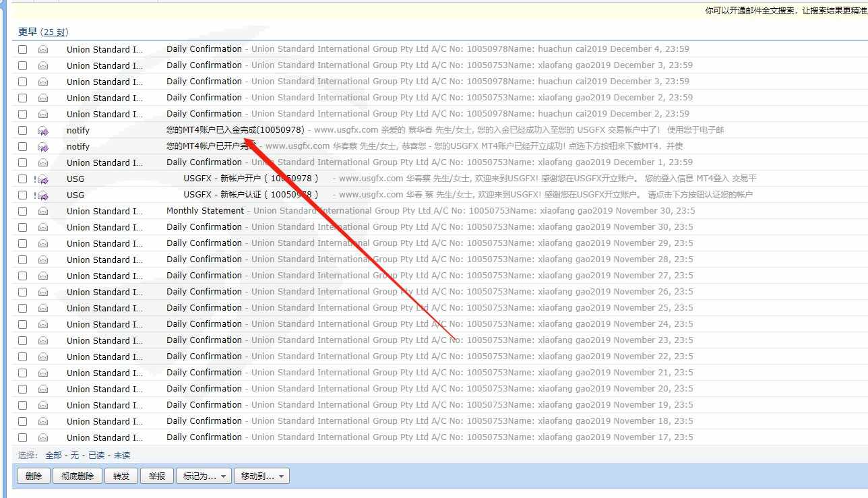Image resolution: width=868 pixels, height=498 pixels.
Task: Select all emails via 全部 link
Action: click(53, 456)
